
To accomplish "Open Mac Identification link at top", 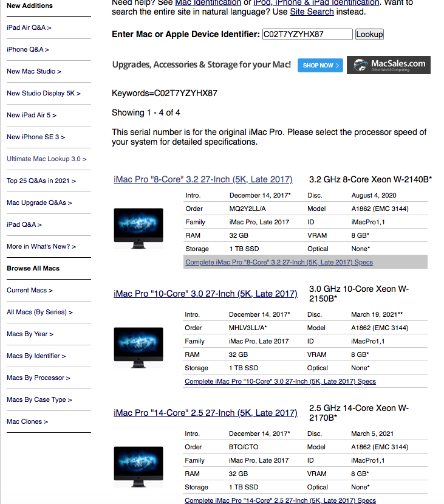I will click(x=208, y=2).
